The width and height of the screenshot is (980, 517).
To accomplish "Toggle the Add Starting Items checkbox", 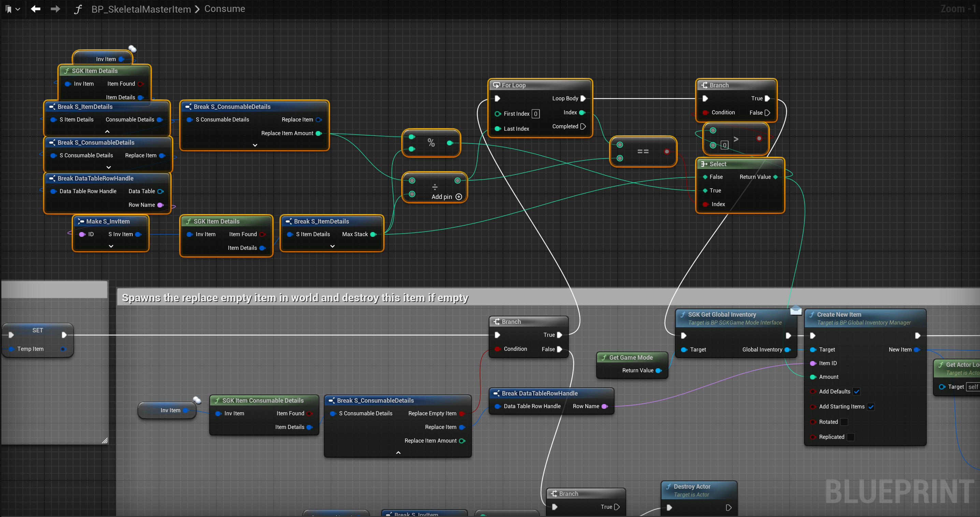I will tap(871, 407).
